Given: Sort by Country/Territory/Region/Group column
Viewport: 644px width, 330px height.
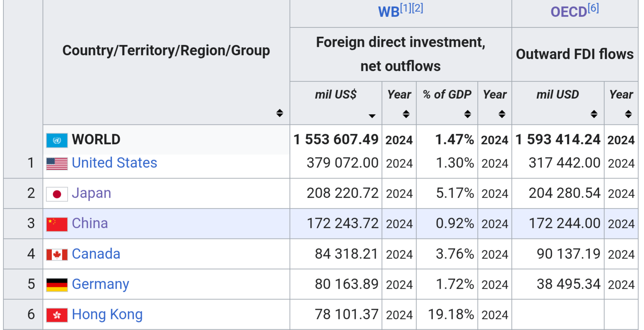Looking at the screenshot, I should pos(279,113).
